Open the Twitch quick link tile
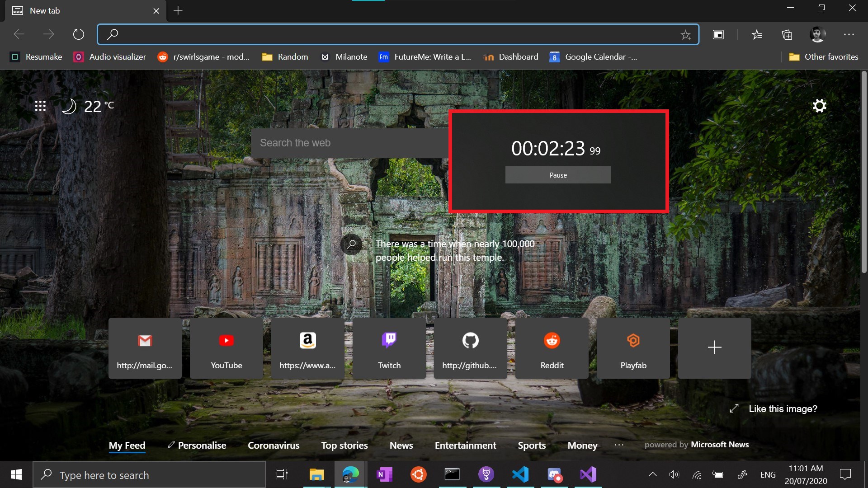Image resolution: width=868 pixels, height=488 pixels. [x=389, y=348]
